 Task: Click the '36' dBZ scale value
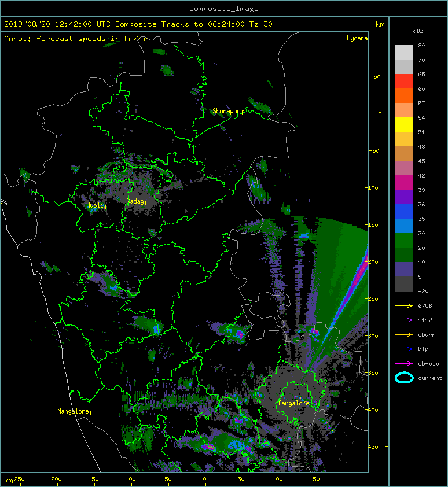pyautogui.click(x=421, y=204)
